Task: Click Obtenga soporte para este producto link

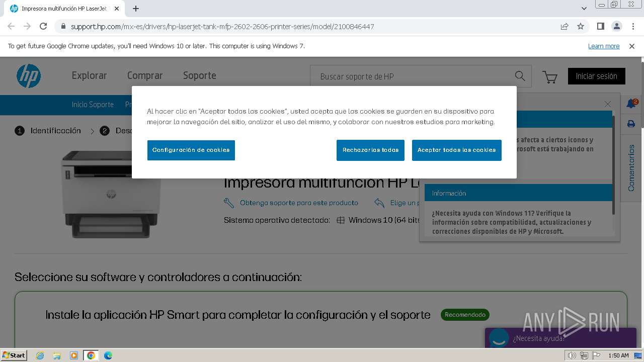Action: point(299,203)
